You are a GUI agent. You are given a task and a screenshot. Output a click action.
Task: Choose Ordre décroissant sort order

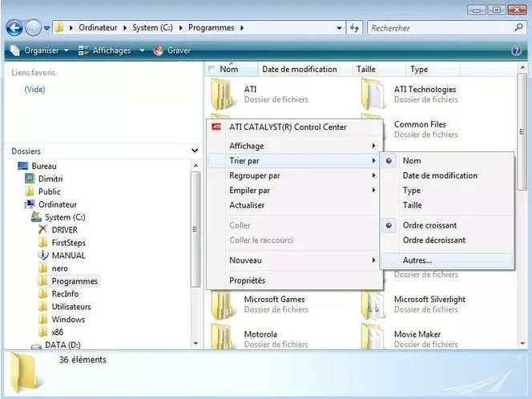pyautogui.click(x=433, y=240)
